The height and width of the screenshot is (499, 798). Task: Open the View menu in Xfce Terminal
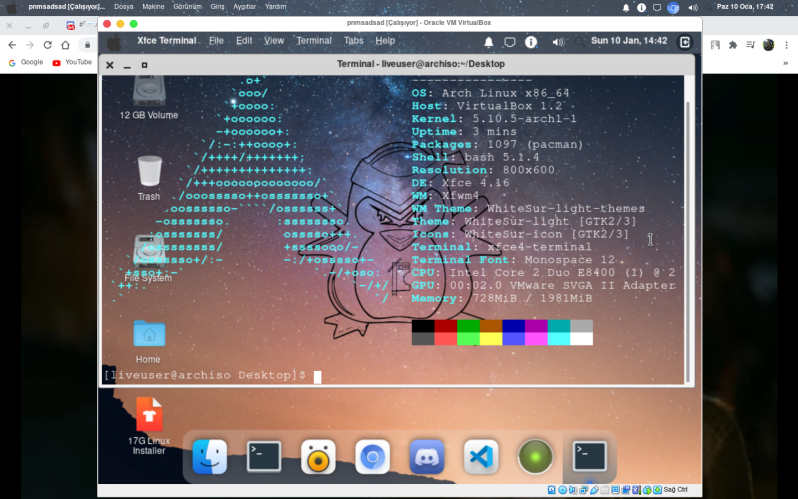[x=274, y=41]
